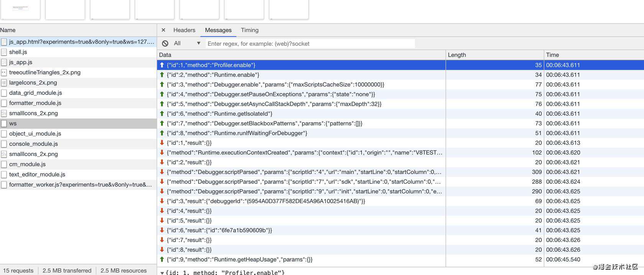Click the time 00:06:45.540 cell
This screenshot has width=644, height=275.
point(594,259)
